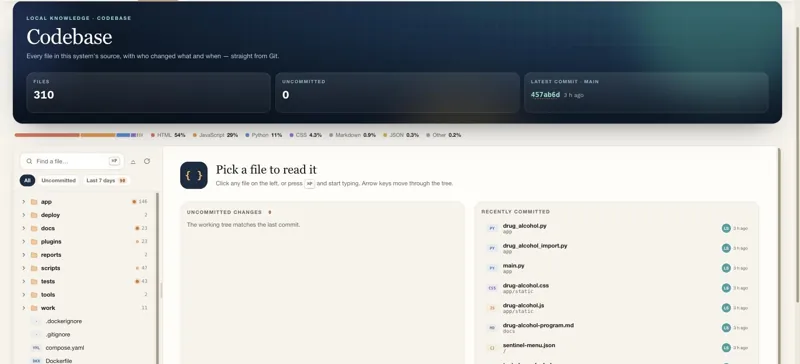Select the All filter pill
The image size is (800, 364).
tap(28, 180)
